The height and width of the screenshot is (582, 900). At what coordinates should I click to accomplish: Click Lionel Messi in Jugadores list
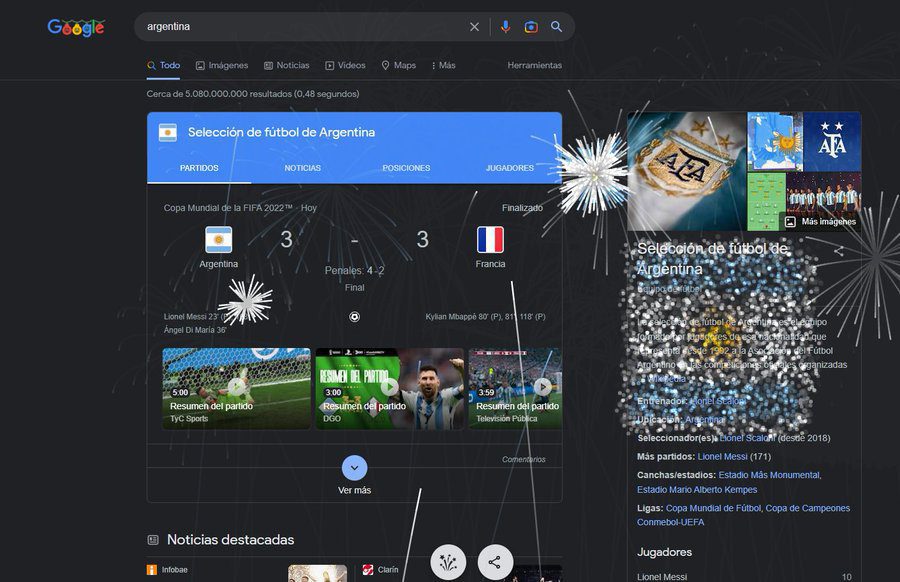pyautogui.click(x=662, y=577)
